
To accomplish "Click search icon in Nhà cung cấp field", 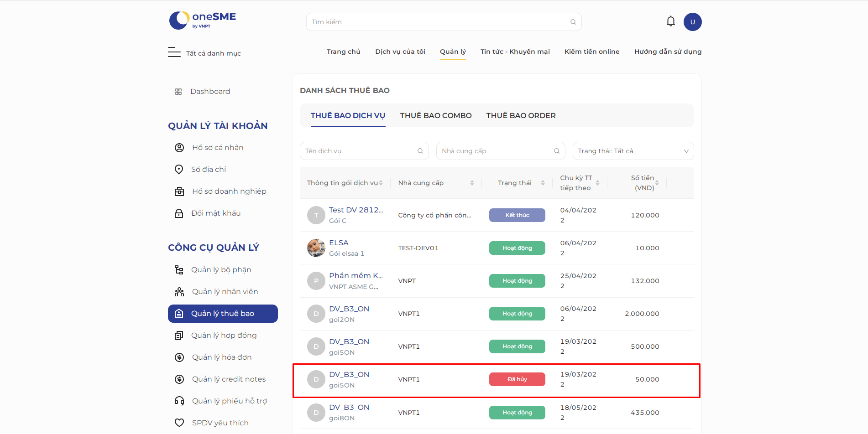I will click(556, 151).
